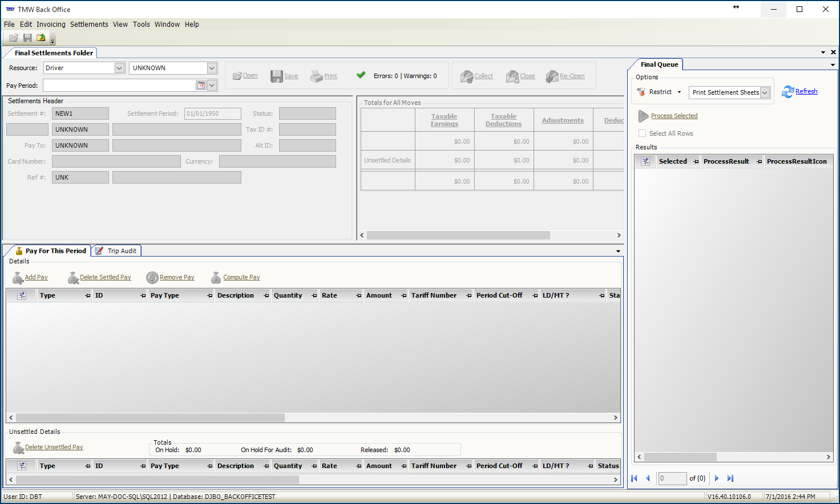Expand the Resource type dropdown
The image size is (840, 504).
pos(119,68)
